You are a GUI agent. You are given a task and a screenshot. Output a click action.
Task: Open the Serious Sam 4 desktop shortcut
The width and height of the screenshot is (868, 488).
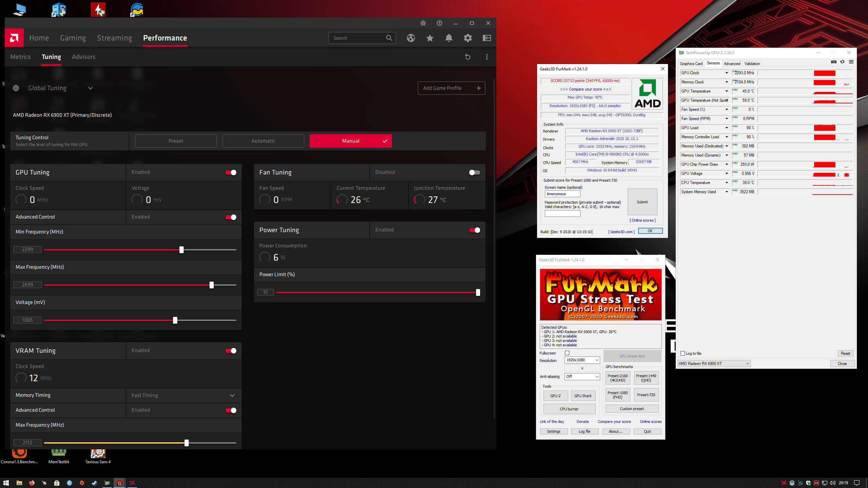pyautogui.click(x=98, y=456)
